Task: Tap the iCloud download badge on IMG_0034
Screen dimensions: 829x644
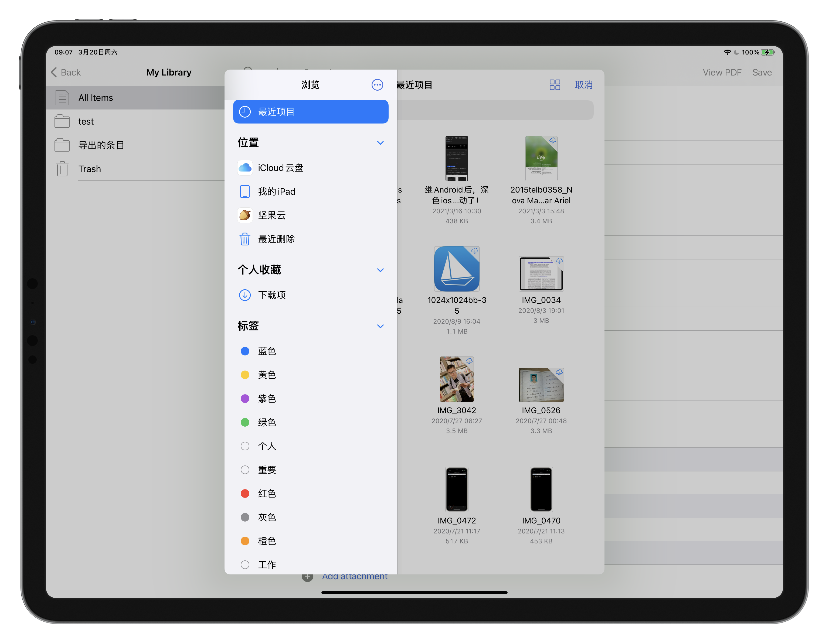Action: [559, 261]
